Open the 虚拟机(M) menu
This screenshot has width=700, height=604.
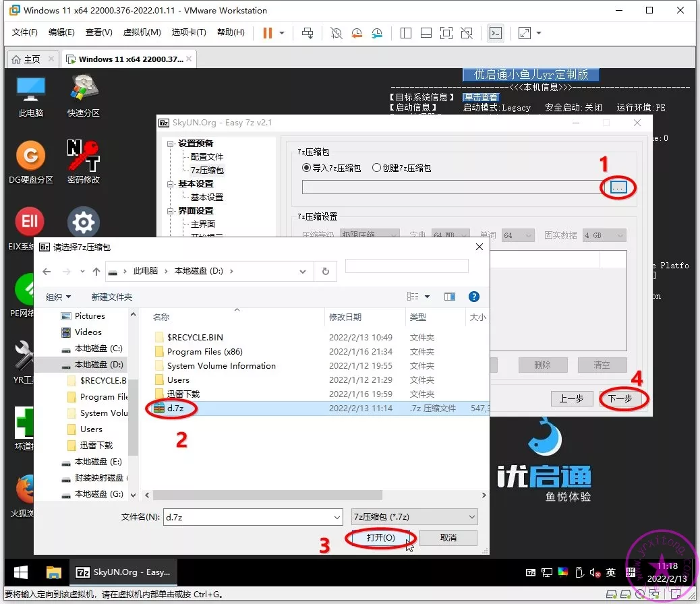coord(142,32)
